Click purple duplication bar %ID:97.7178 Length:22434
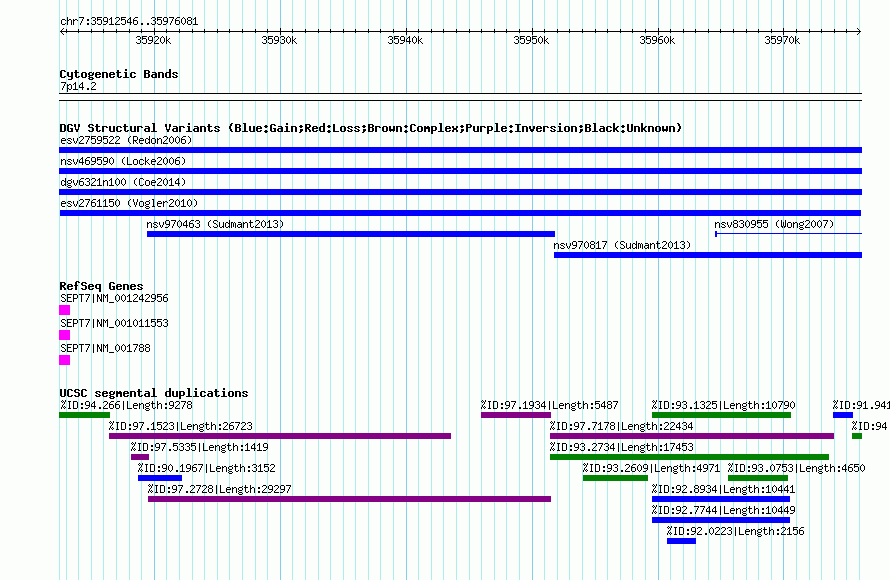 click(692, 436)
